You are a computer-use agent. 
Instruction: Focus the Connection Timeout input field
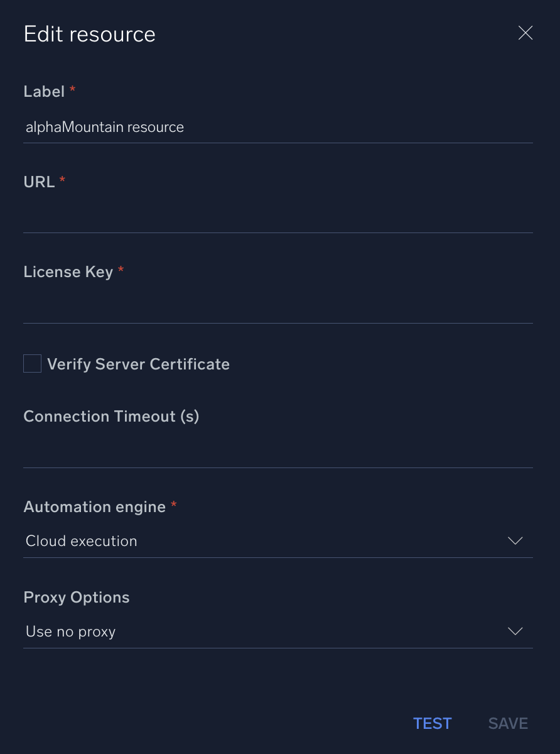pos(277,452)
